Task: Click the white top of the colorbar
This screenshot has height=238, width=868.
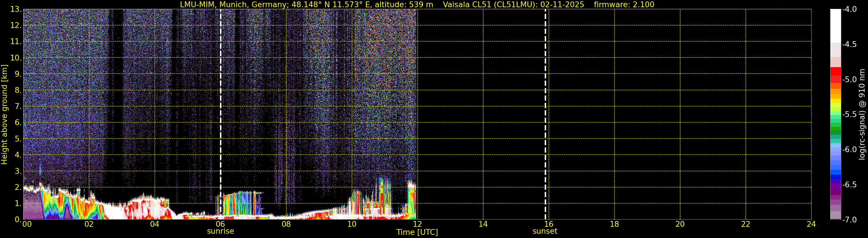Action: point(836,26)
